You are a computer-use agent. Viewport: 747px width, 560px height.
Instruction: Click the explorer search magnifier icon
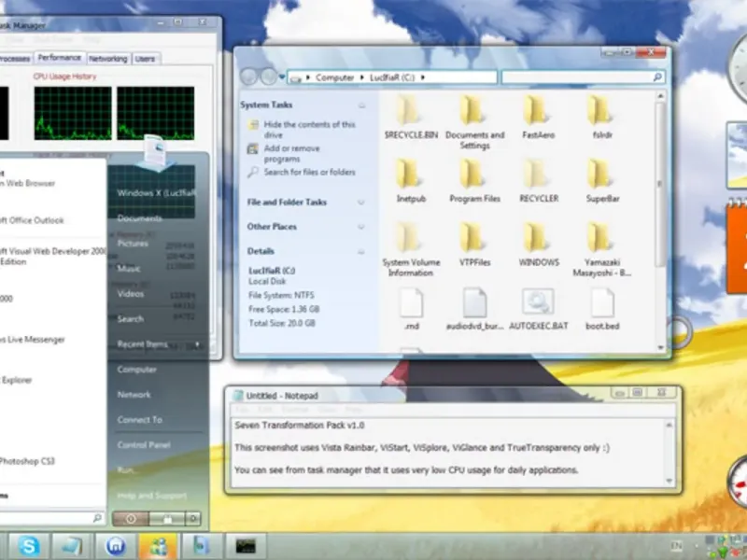coord(657,77)
